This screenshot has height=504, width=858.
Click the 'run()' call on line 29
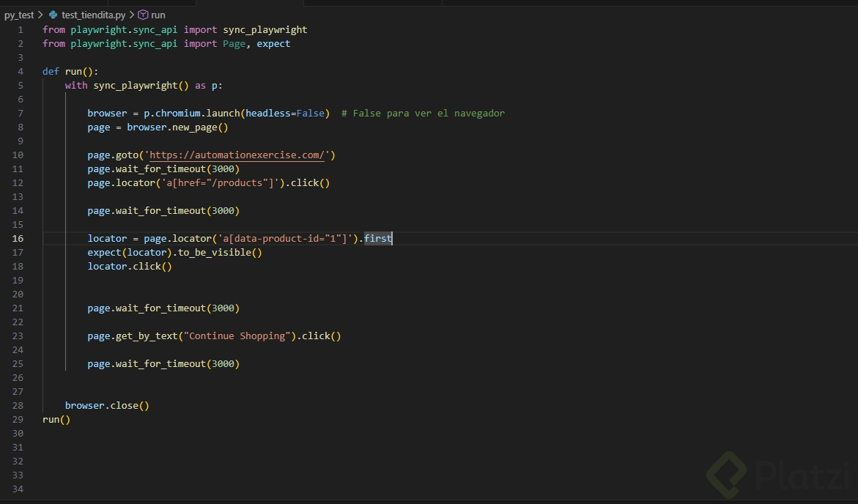(56, 420)
